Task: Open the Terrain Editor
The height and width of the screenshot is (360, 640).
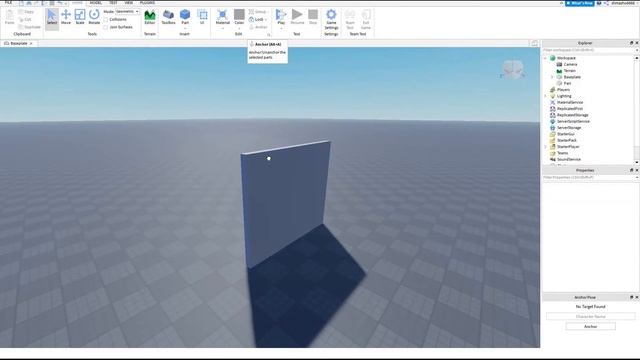Action: [150, 17]
